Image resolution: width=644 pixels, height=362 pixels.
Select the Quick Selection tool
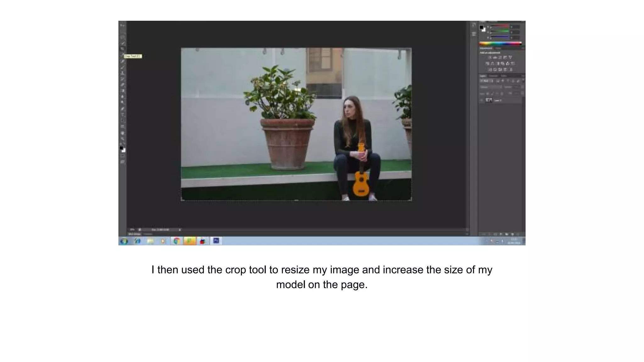point(122,43)
